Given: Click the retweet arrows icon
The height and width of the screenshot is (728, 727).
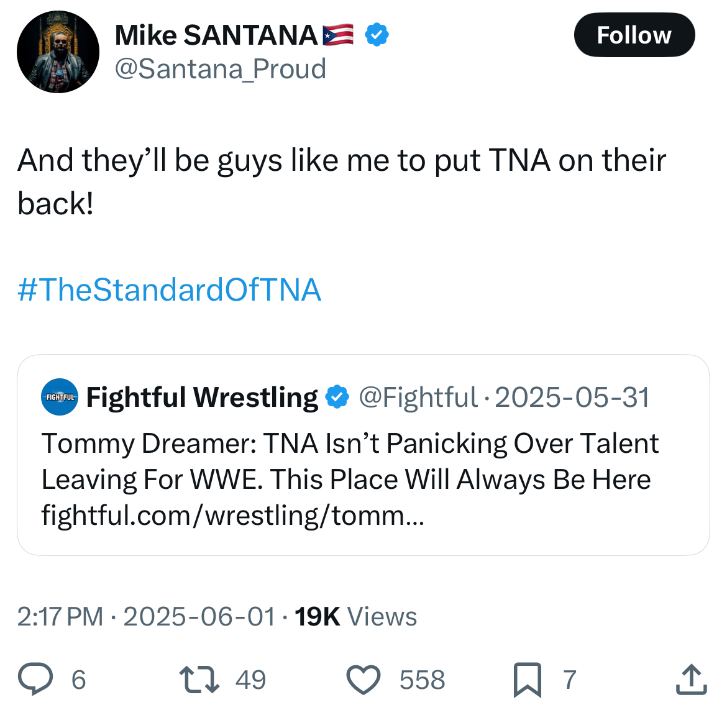Looking at the screenshot, I should coord(199,679).
